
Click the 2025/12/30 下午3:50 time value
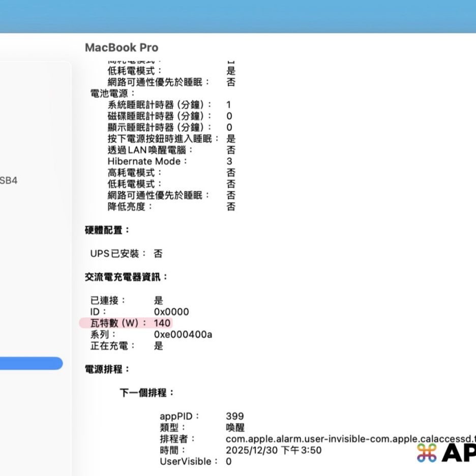pyautogui.click(x=274, y=451)
